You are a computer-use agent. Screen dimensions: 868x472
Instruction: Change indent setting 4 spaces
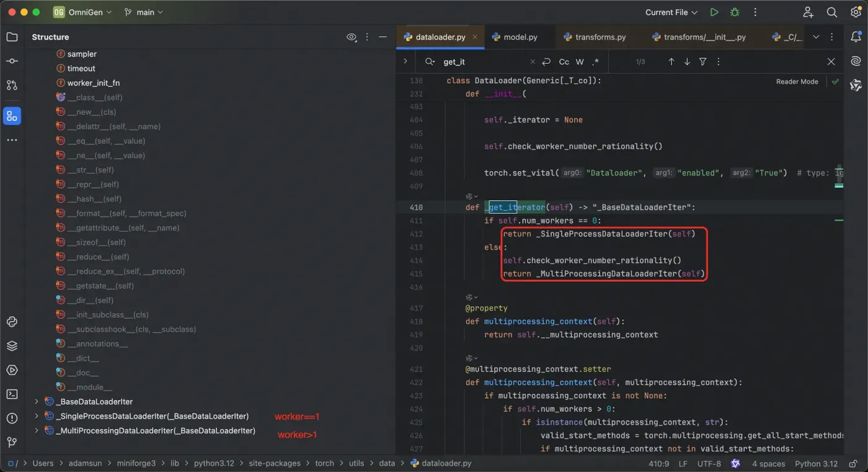768,463
